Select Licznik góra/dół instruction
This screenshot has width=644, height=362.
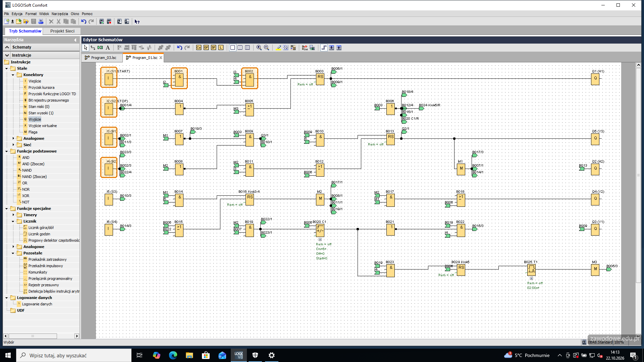click(x=41, y=228)
